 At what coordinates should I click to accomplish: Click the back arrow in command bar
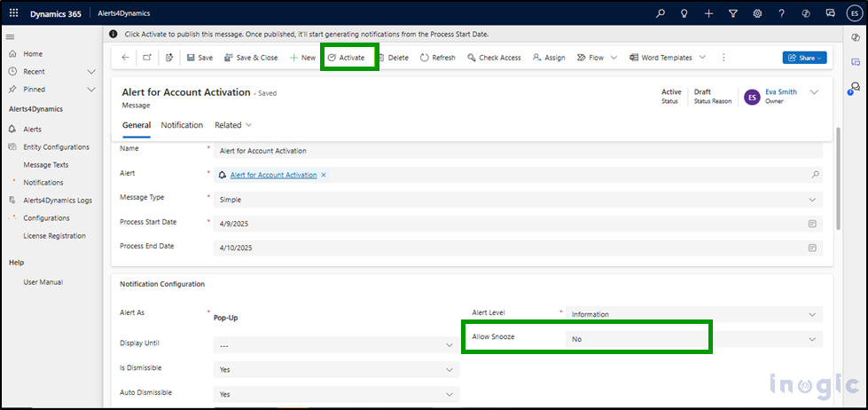pos(125,58)
